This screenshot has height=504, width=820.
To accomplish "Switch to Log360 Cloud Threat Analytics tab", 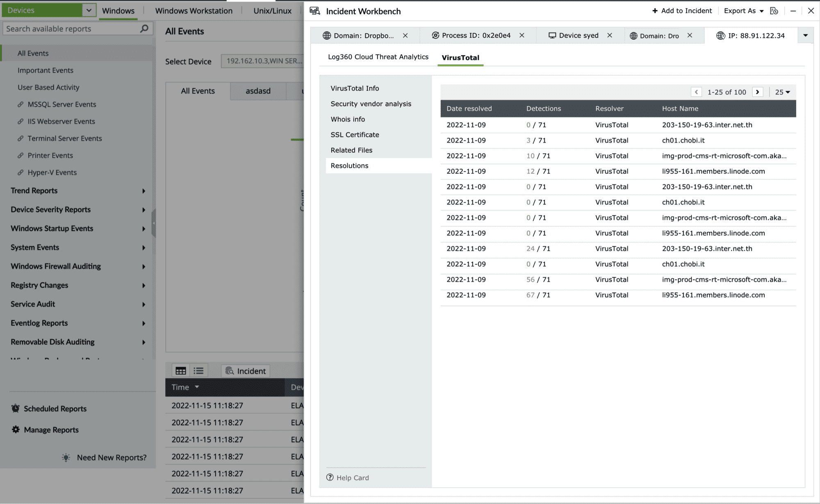I will (378, 57).
